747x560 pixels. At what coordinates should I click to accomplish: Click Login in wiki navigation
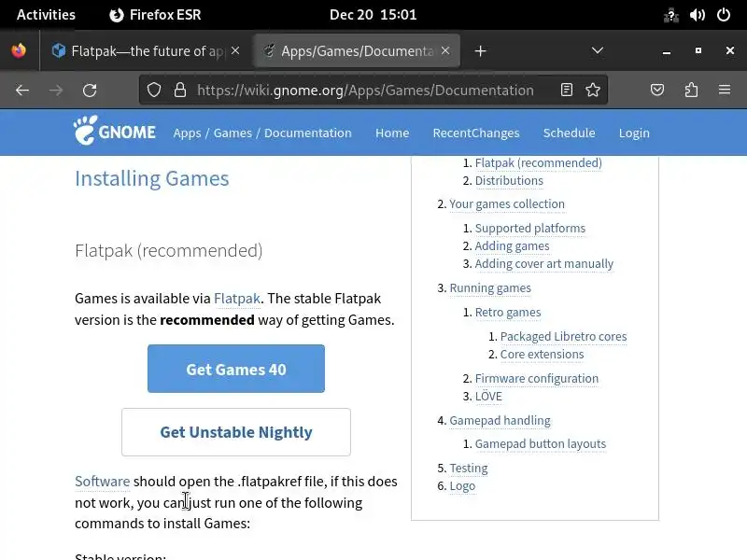tap(634, 133)
